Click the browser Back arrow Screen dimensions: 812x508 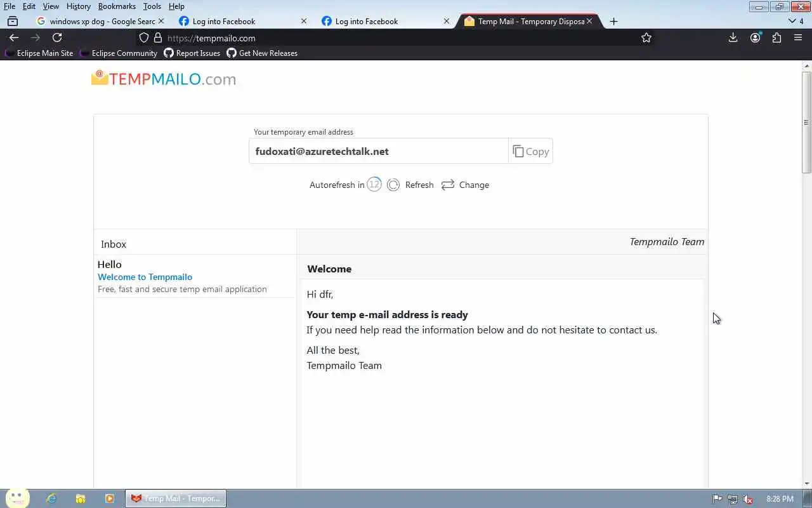click(14, 38)
